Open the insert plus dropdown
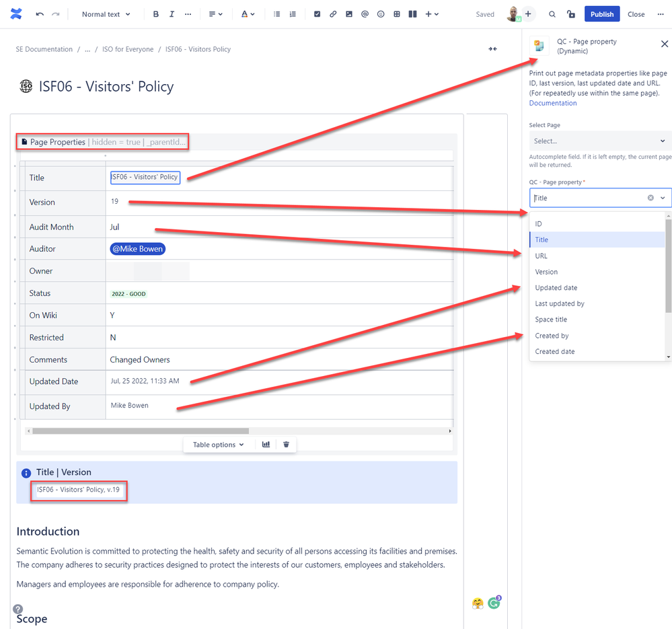This screenshot has height=629, width=672. pos(432,14)
